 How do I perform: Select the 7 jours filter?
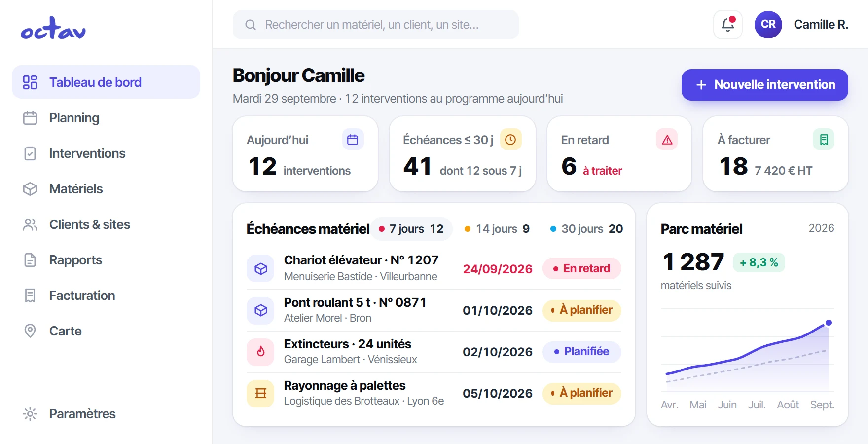(x=412, y=229)
